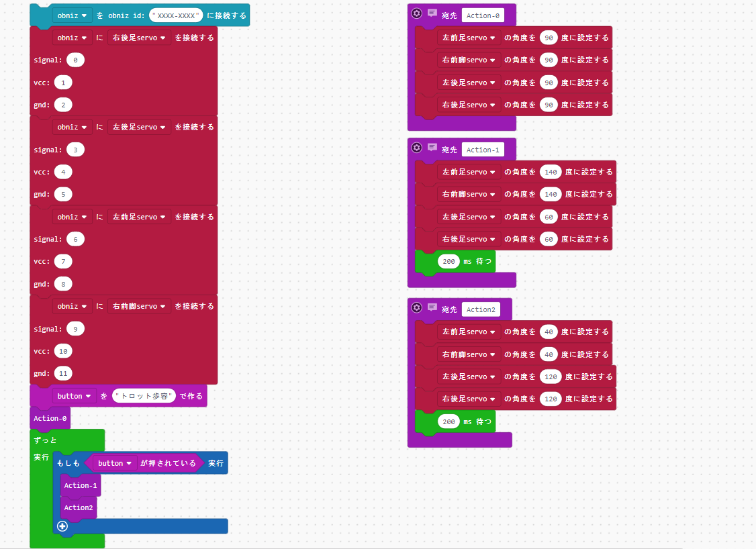The width and height of the screenshot is (756, 549).
Task: Click the 140 angle value for 左前足servo
Action: click(x=551, y=172)
